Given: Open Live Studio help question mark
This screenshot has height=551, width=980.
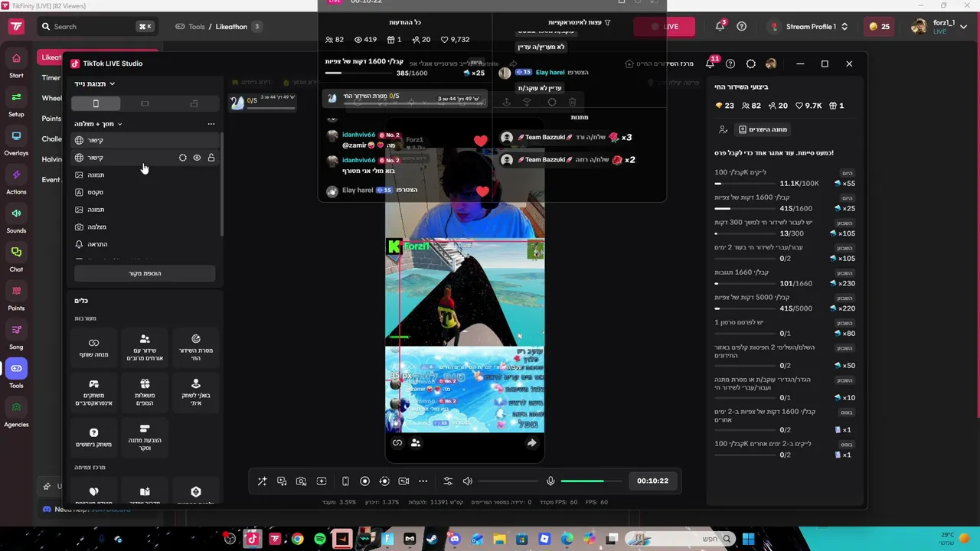Looking at the screenshot, I should pos(730,64).
